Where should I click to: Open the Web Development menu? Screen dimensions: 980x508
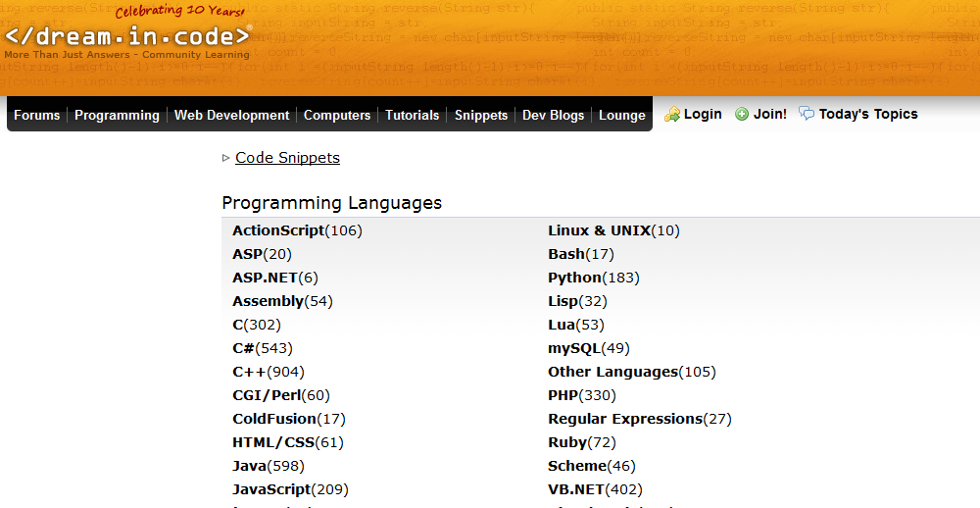(232, 115)
